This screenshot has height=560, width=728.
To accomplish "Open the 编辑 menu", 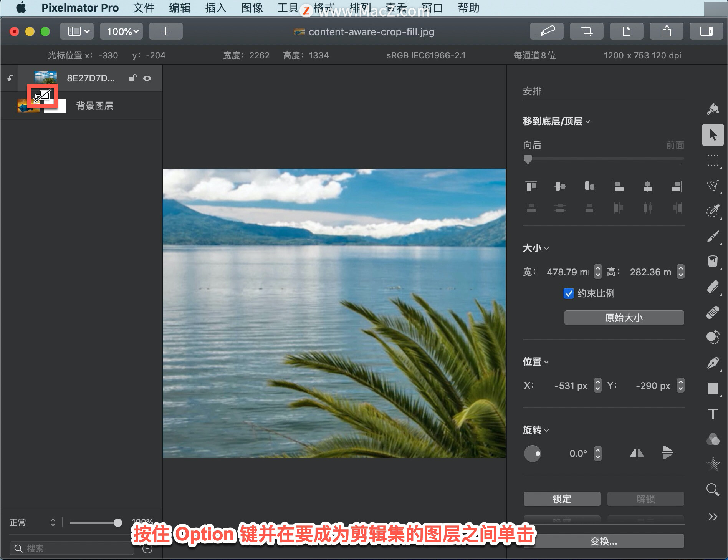I will [180, 8].
